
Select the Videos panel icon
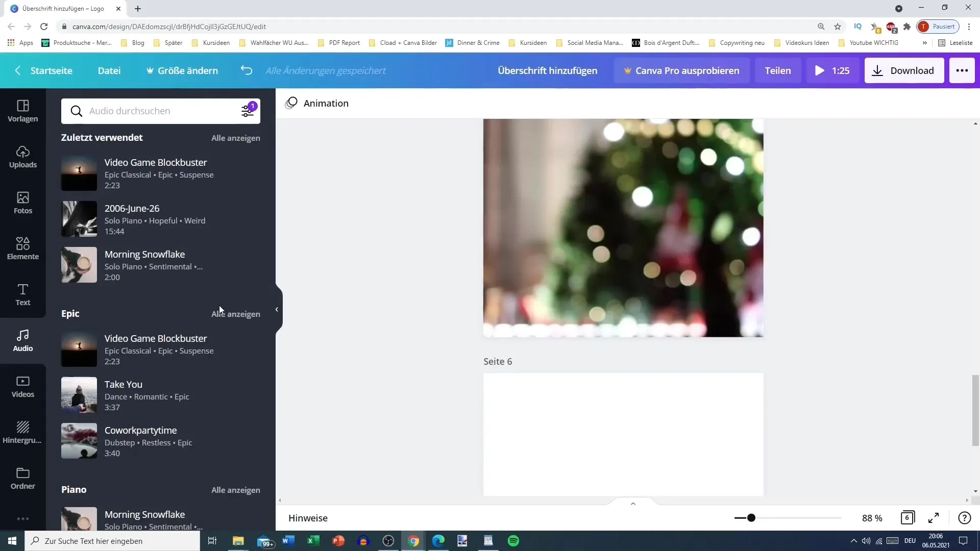point(23,386)
